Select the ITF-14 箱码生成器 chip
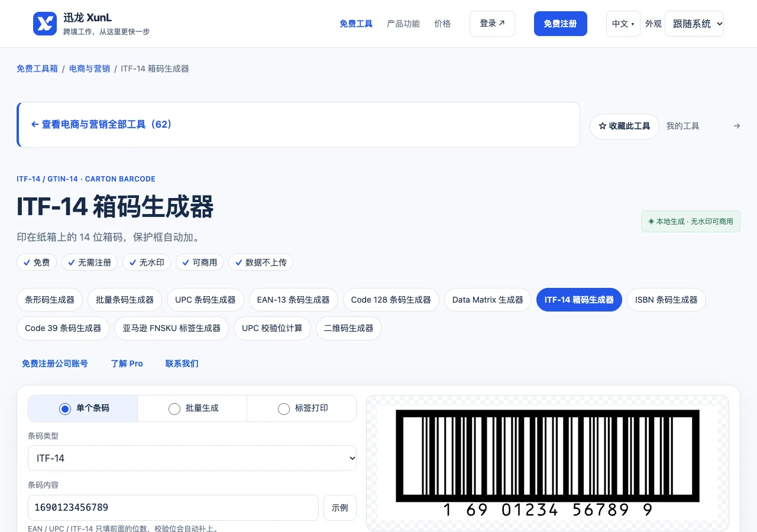Viewport: 757px width, 532px height. (579, 300)
